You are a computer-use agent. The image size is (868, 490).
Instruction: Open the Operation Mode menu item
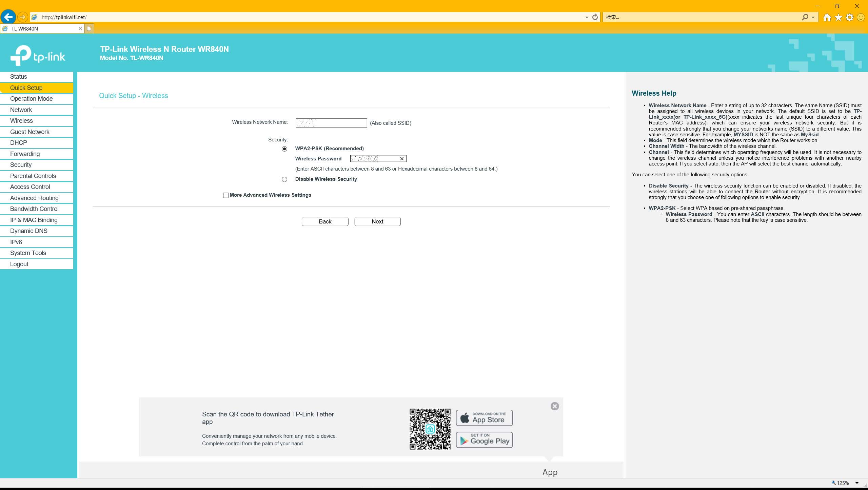pos(37,99)
